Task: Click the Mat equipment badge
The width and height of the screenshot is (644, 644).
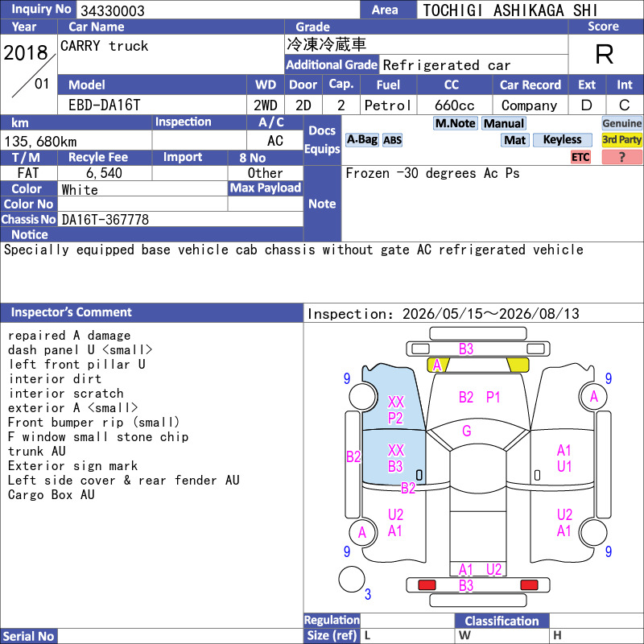Action: [514, 140]
